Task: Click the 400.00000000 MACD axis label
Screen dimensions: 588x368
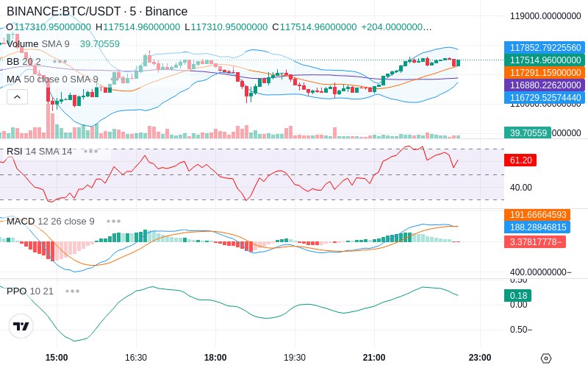Action: pos(540,272)
